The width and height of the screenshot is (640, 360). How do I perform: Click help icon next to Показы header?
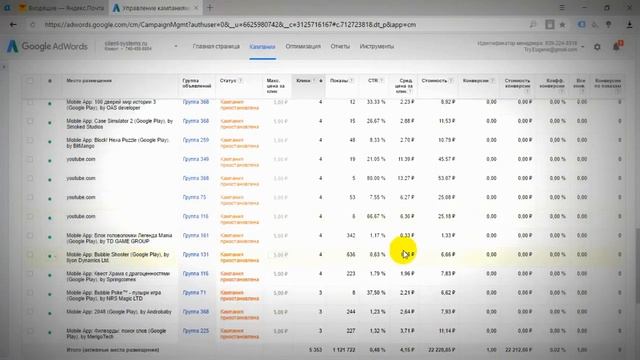351,81
